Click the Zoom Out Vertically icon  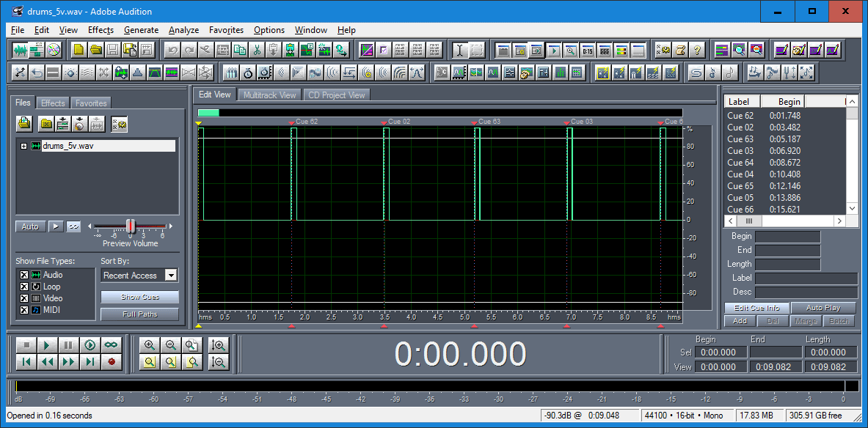pos(219,362)
